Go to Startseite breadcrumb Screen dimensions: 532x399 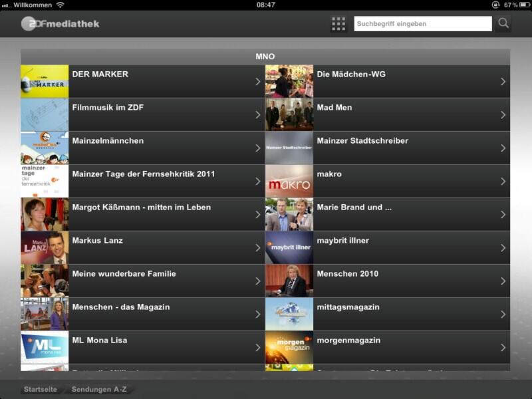click(41, 389)
